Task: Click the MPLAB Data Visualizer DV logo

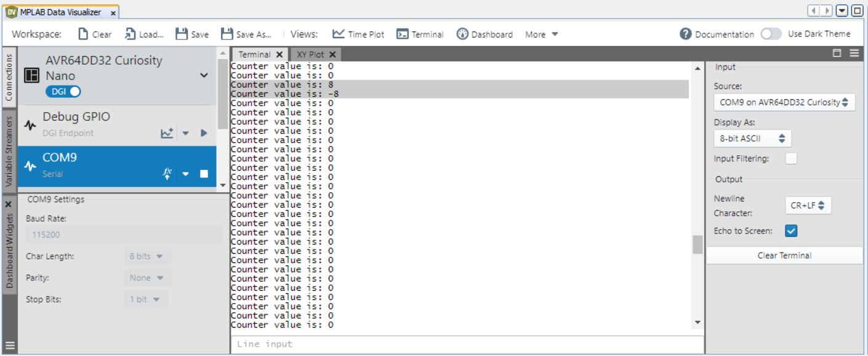Action: [10, 13]
